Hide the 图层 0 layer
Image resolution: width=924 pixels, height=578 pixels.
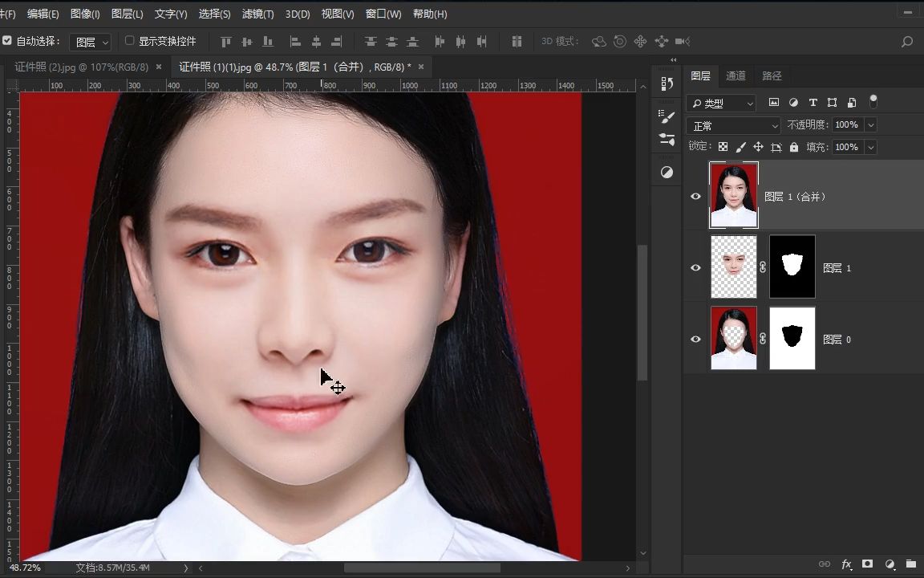click(695, 339)
